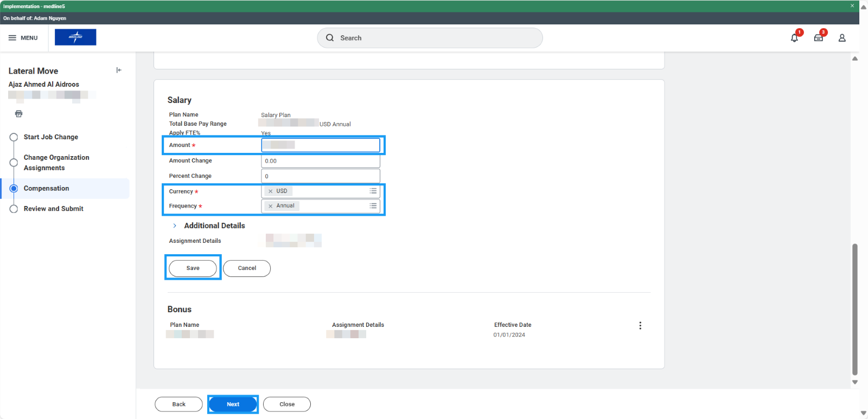Select the Review and Submit step
This screenshot has width=868, height=419.
(x=53, y=209)
